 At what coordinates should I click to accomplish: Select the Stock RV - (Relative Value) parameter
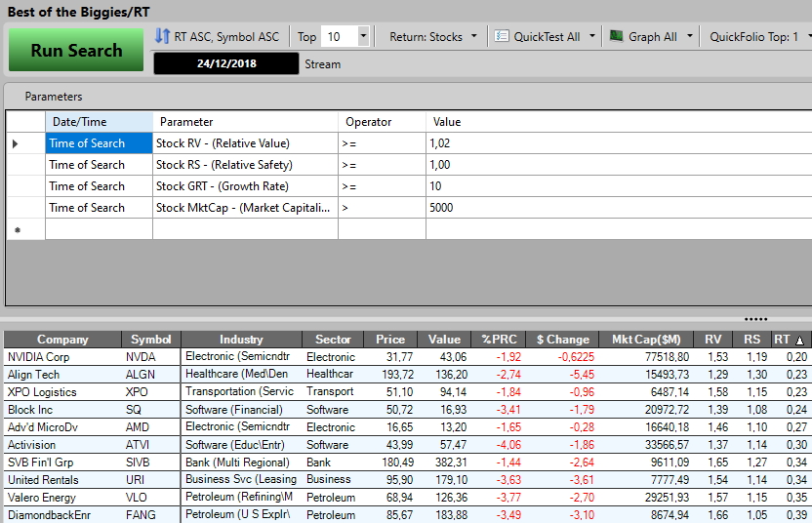(246, 142)
